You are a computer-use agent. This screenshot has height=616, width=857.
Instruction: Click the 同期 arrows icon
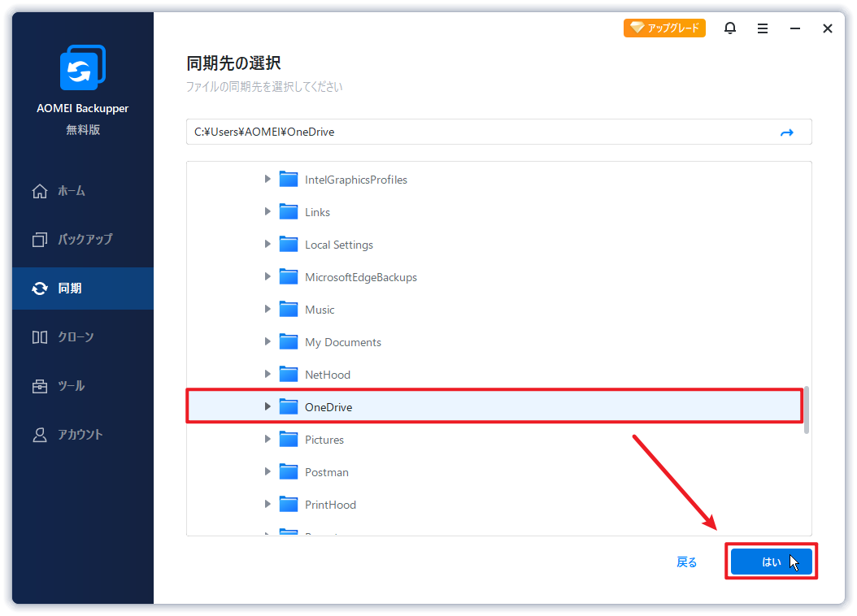coord(39,288)
